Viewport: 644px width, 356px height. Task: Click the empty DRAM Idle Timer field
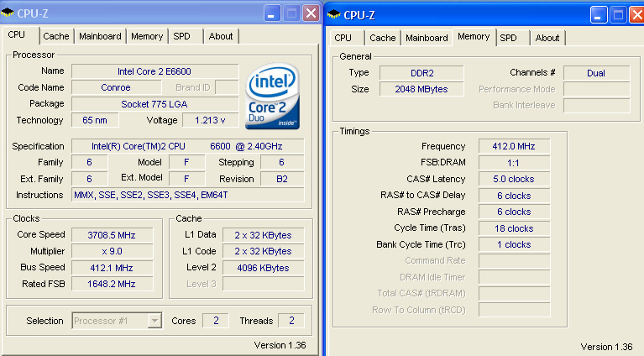click(x=514, y=277)
